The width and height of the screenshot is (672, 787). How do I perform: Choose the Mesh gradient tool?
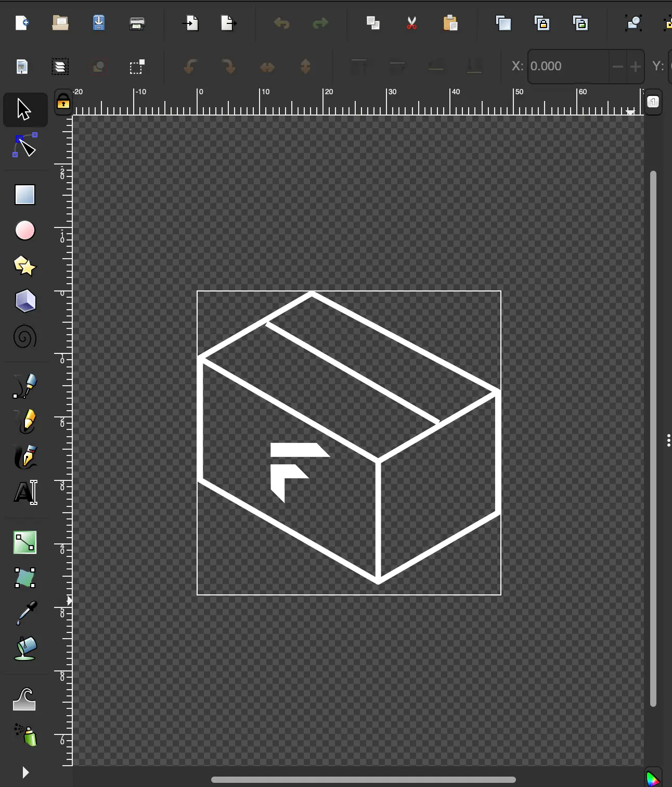[25, 578]
